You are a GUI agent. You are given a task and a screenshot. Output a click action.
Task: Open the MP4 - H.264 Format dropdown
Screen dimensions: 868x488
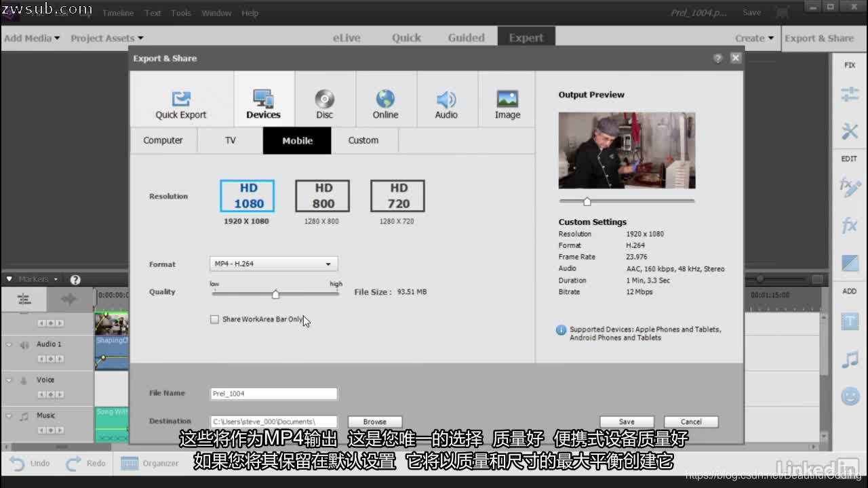tap(273, 264)
